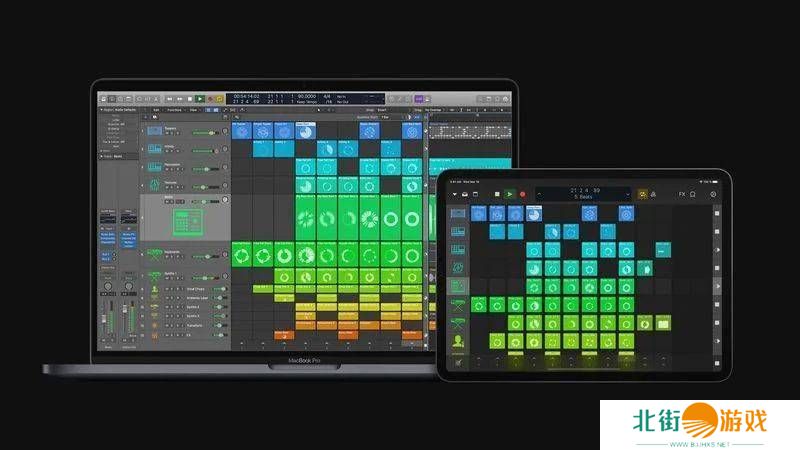Open the FX panel on iPad

coord(682,193)
